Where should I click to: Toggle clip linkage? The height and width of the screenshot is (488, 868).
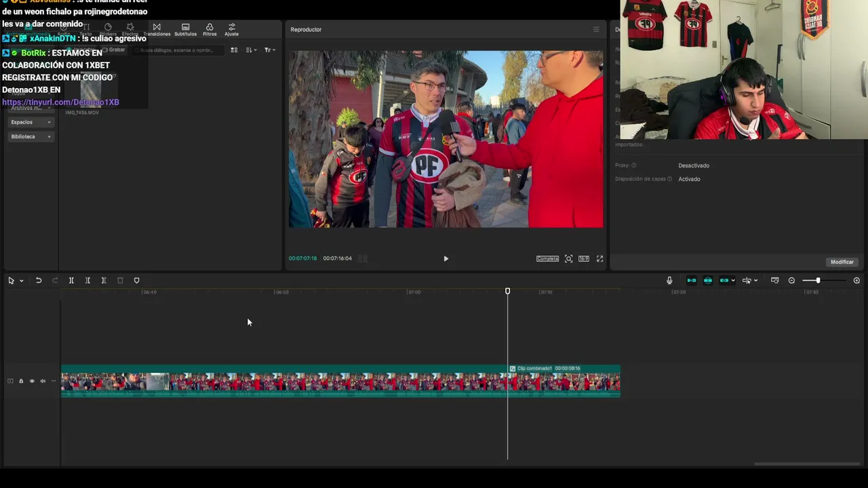(x=724, y=281)
